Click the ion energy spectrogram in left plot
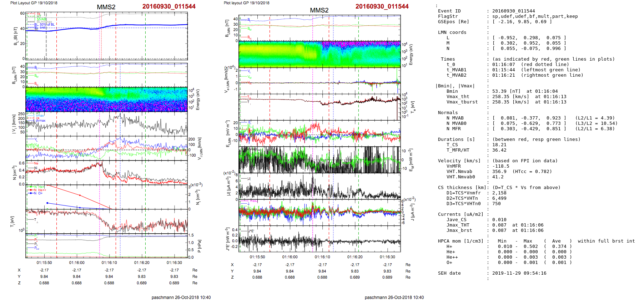The image size is (644, 300). pos(106,100)
